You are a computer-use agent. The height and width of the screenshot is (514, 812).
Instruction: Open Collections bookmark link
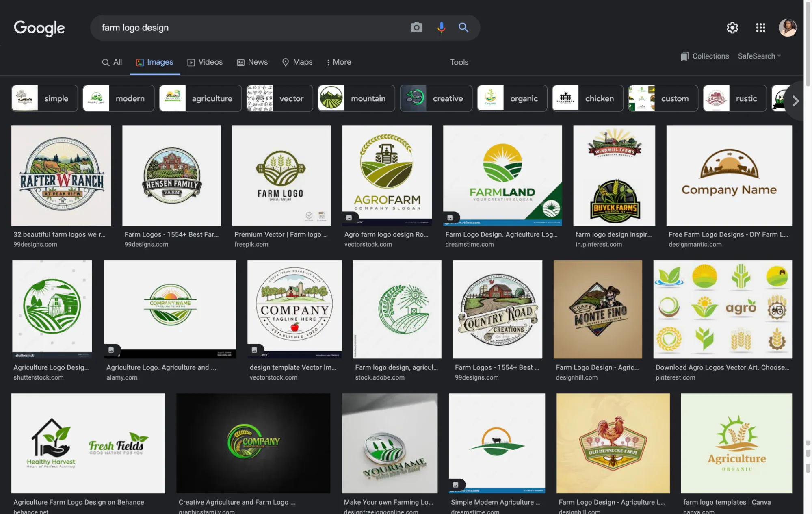click(705, 56)
